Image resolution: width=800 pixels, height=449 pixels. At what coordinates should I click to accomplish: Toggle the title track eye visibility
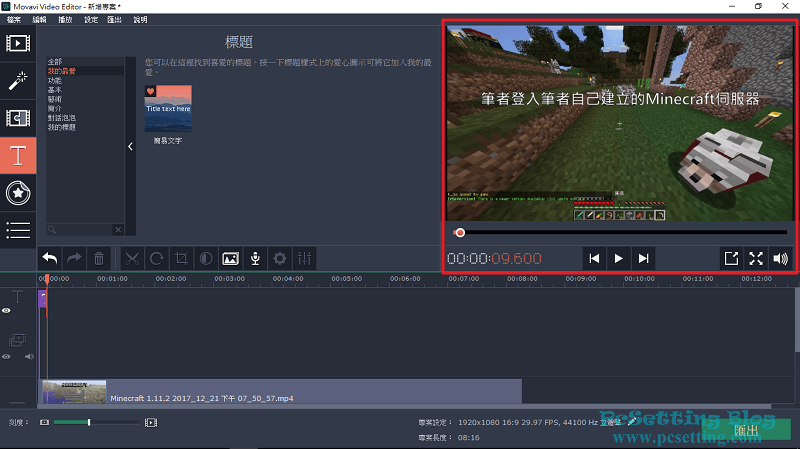[x=6, y=311]
